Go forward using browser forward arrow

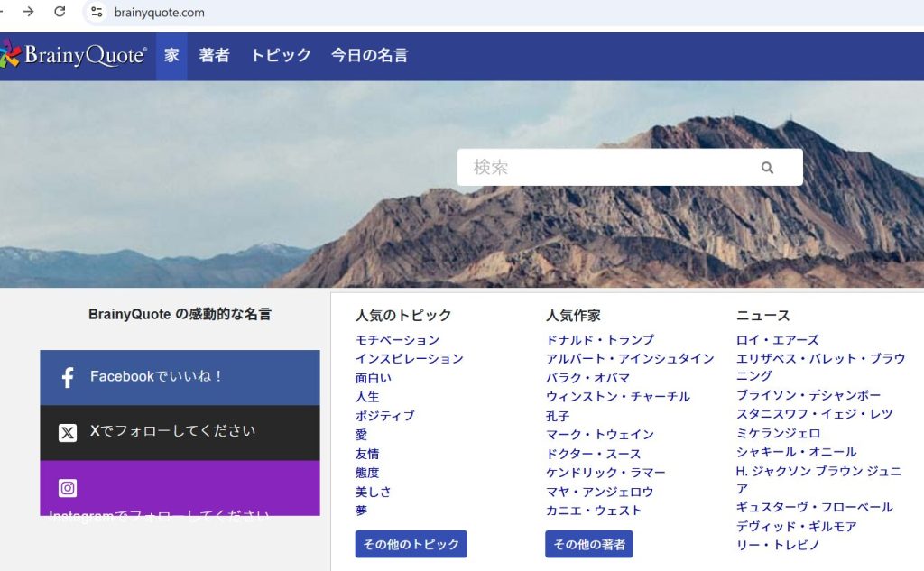(x=29, y=12)
